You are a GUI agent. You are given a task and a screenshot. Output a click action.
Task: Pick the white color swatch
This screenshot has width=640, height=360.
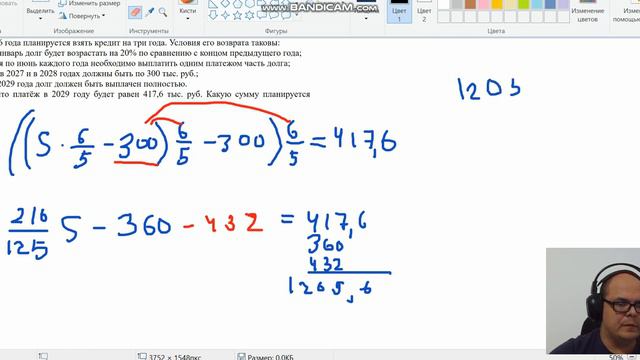(443, 5)
